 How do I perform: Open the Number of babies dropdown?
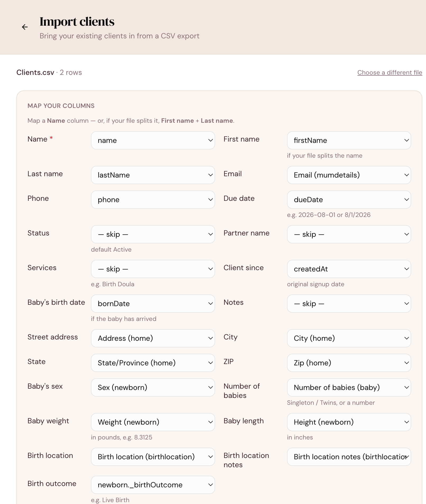349,388
